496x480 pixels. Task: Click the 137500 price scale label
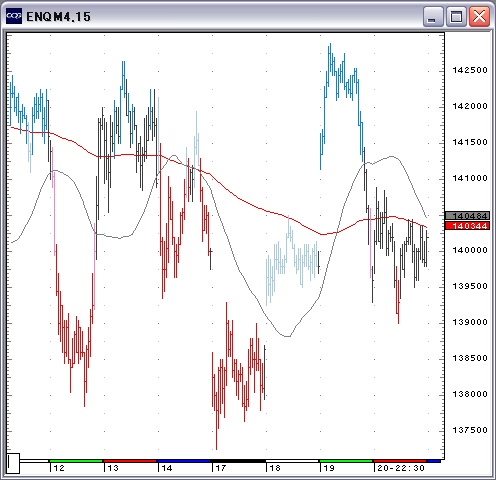click(x=470, y=430)
